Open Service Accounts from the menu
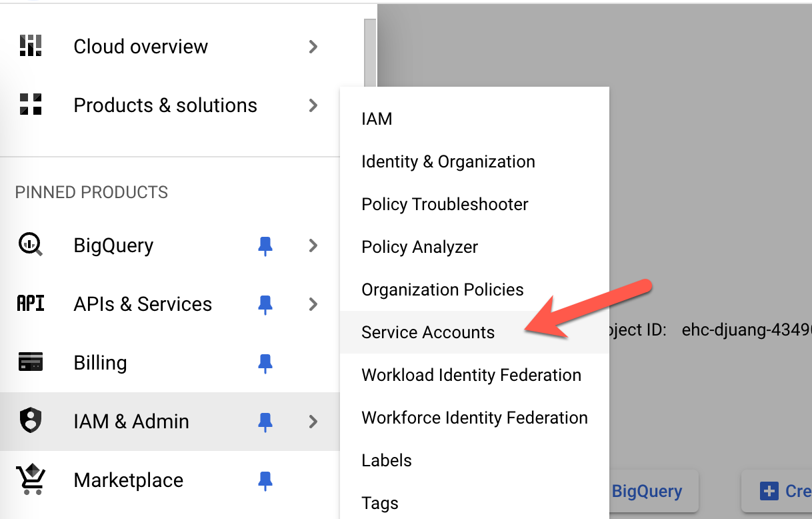Image resolution: width=812 pixels, height=519 pixels. 428,332
